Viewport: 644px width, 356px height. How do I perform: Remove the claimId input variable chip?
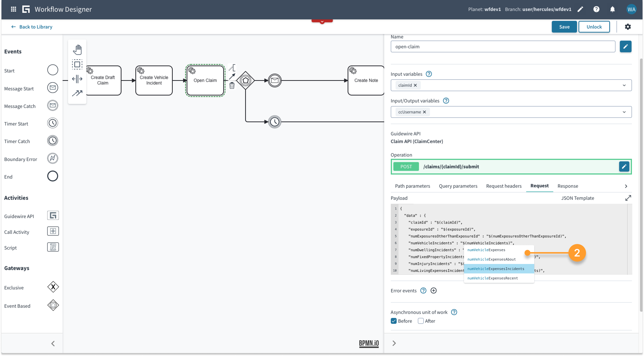point(415,85)
